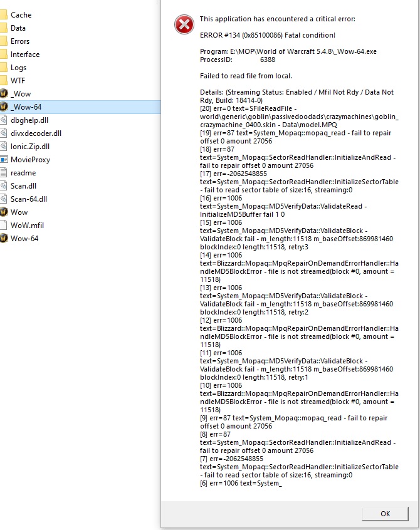Select the file name 'MovieProxy'
This screenshot has height=530, width=420.
click(31, 160)
